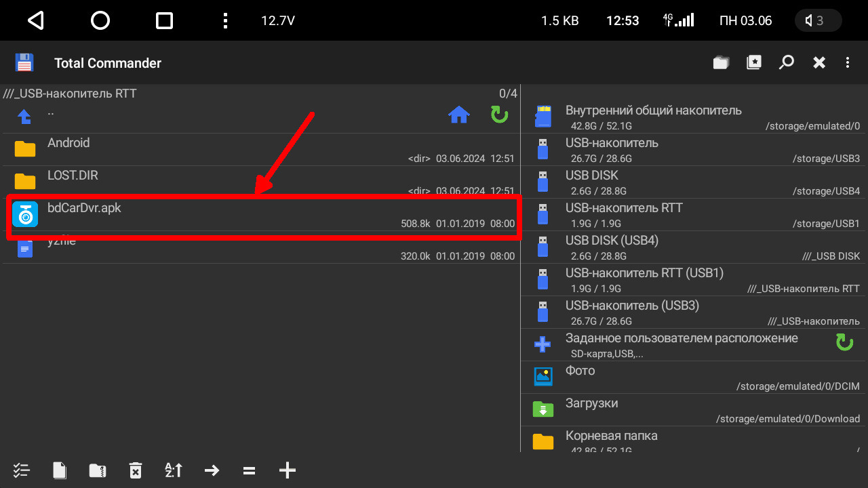The height and width of the screenshot is (488, 868).
Task: Tap the green Загрузки download icon
Action: [x=543, y=409]
